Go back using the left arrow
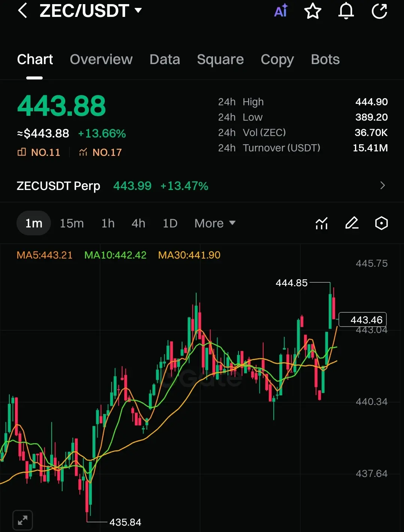 coord(22,10)
